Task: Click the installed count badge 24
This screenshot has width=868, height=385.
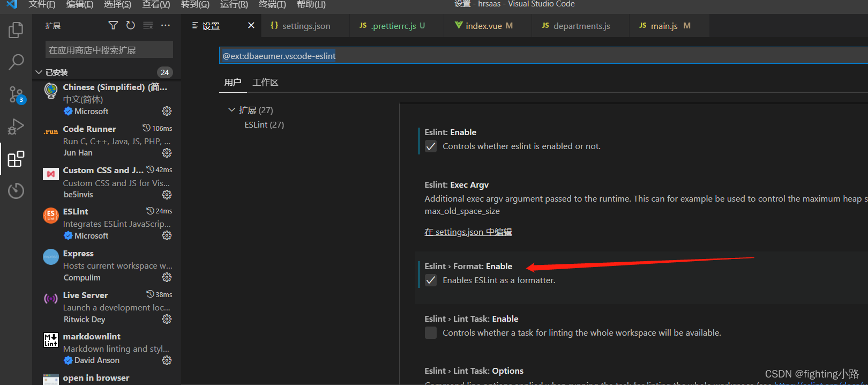Action: point(164,72)
